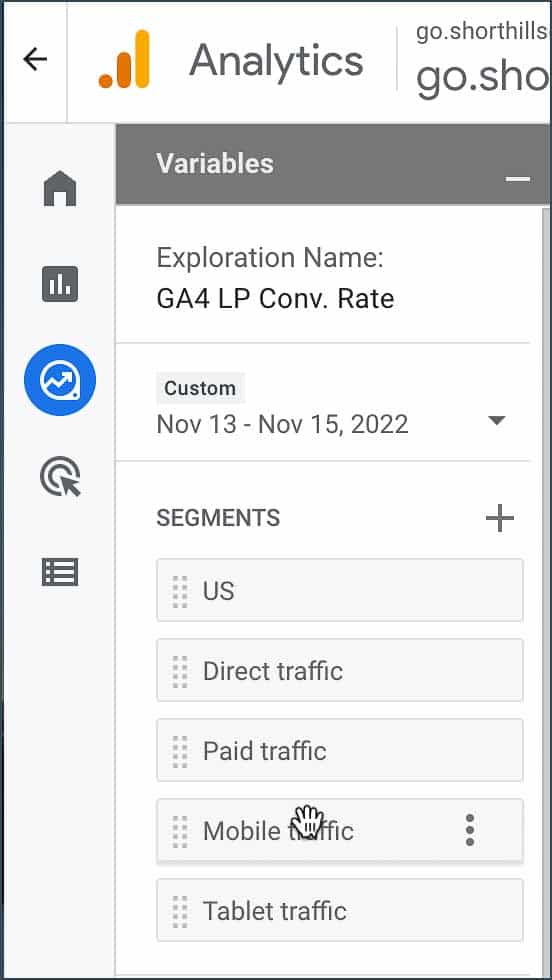Minimize the Variables panel

[x=518, y=179]
